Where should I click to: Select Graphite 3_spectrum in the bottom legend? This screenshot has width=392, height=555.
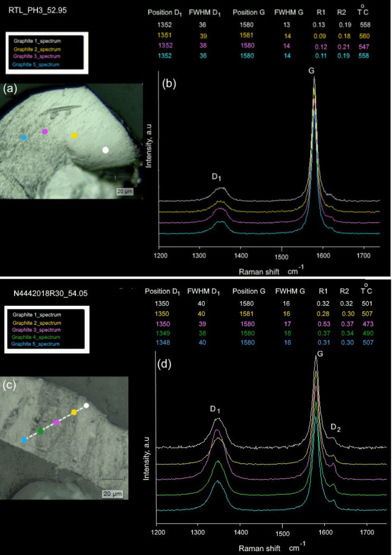36,330
